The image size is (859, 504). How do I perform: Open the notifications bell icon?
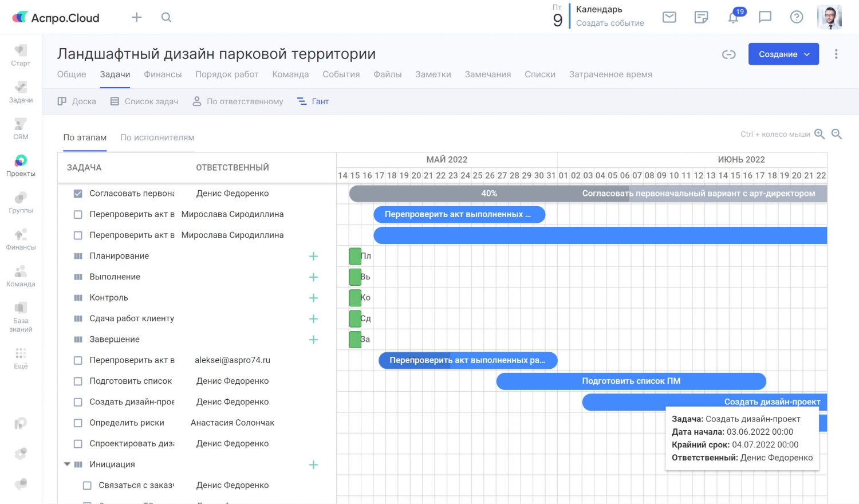(733, 18)
